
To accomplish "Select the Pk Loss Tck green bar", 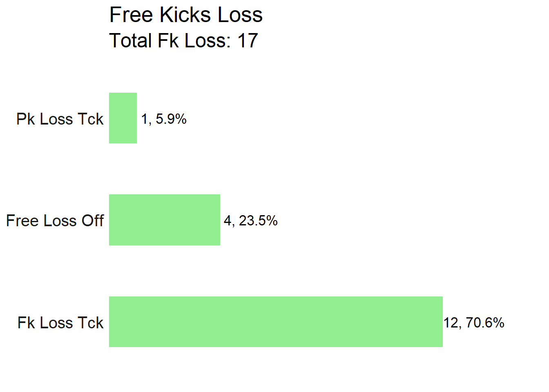I will (x=123, y=118).
